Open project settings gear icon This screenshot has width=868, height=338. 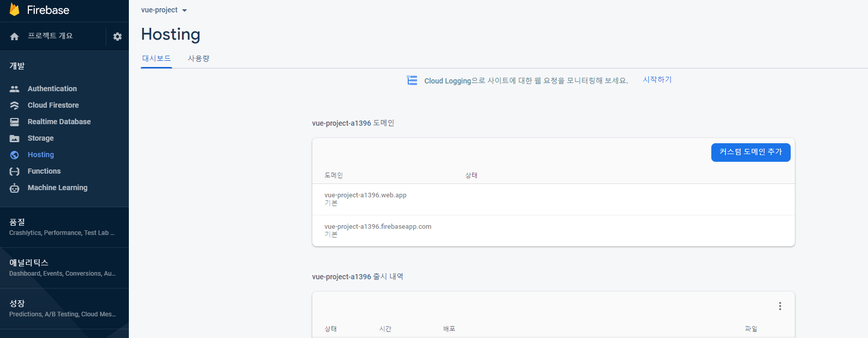118,37
